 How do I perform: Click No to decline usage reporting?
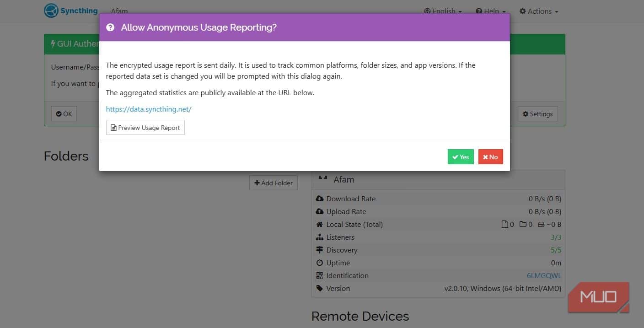pyautogui.click(x=491, y=156)
